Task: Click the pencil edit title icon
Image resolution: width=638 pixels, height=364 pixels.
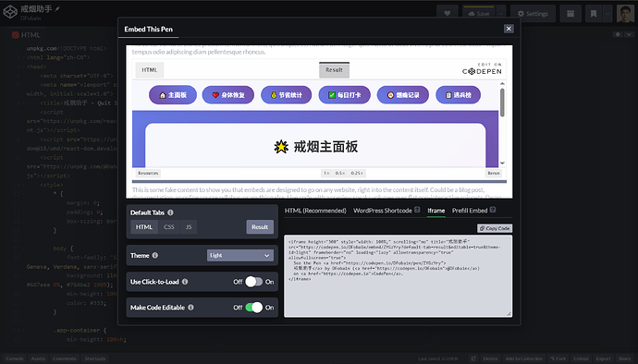Action: click(x=57, y=8)
